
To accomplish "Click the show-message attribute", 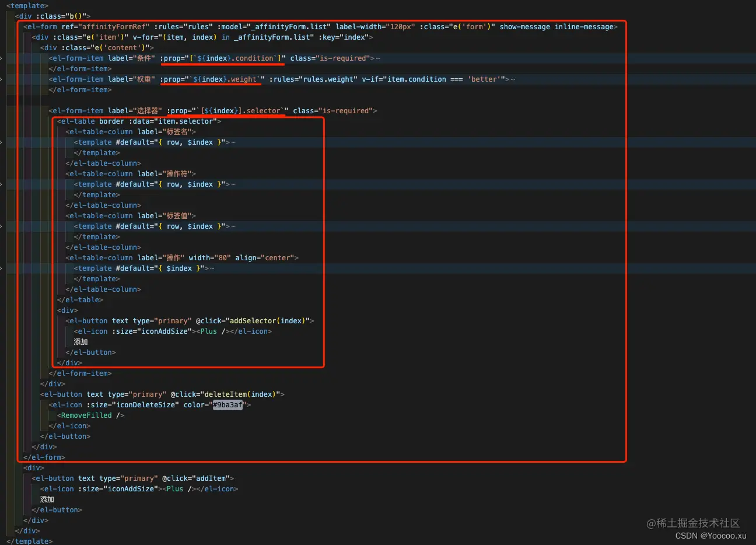I will pos(524,27).
